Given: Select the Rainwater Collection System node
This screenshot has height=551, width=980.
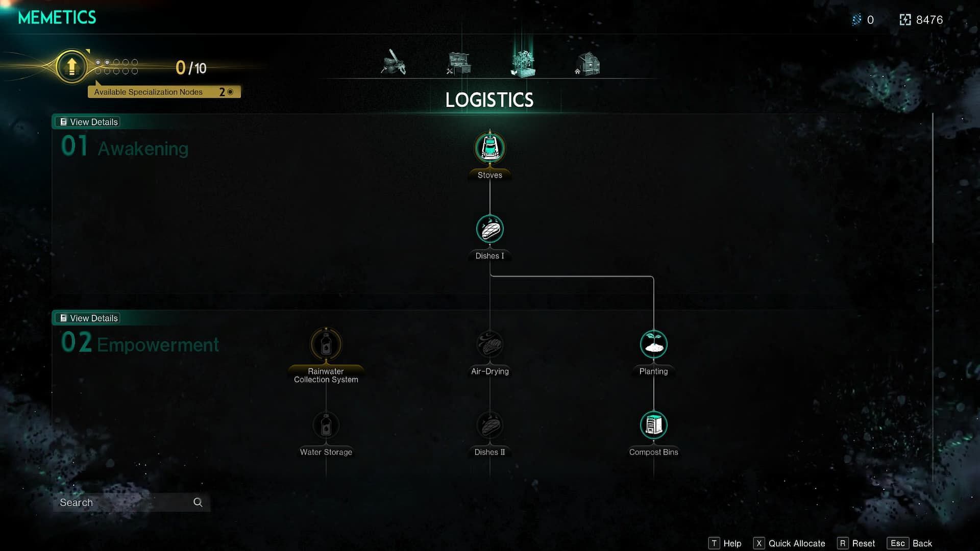Looking at the screenshot, I should pos(326,344).
